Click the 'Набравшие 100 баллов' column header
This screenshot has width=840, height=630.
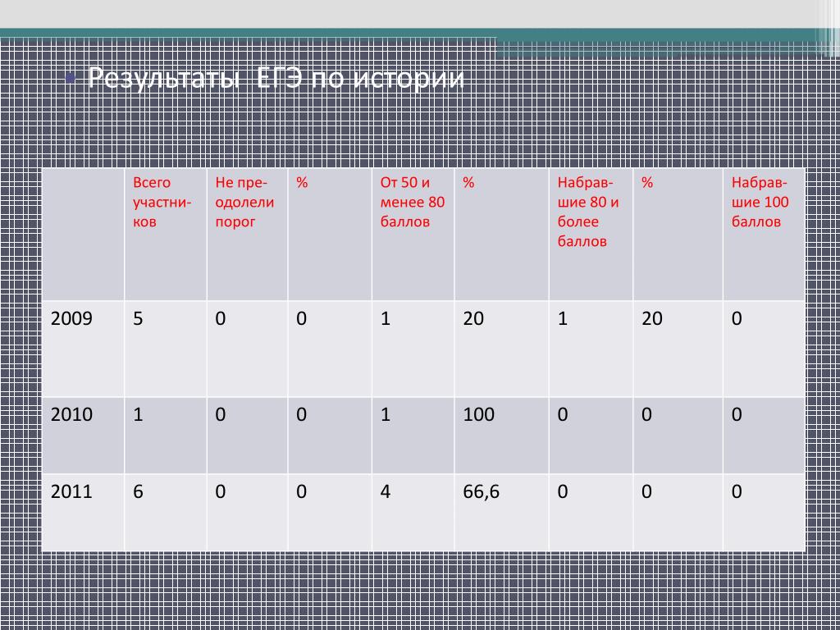point(764,234)
